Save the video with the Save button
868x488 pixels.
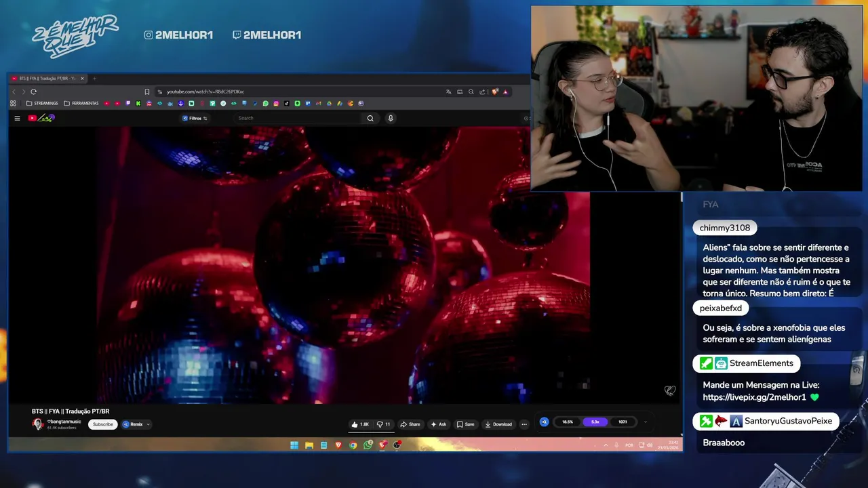[466, 424]
